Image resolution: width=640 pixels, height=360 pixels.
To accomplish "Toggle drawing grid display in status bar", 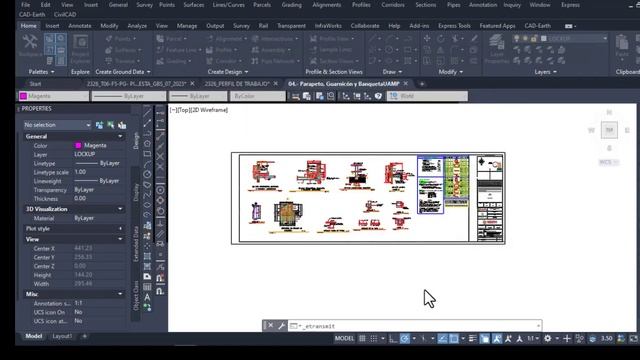I will (x=362, y=338).
